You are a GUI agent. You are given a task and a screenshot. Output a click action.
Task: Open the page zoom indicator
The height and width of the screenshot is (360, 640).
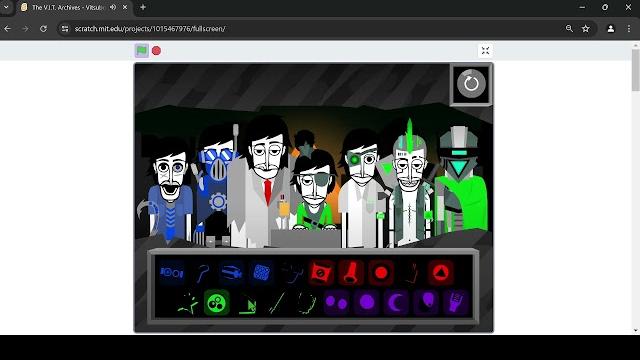click(569, 29)
